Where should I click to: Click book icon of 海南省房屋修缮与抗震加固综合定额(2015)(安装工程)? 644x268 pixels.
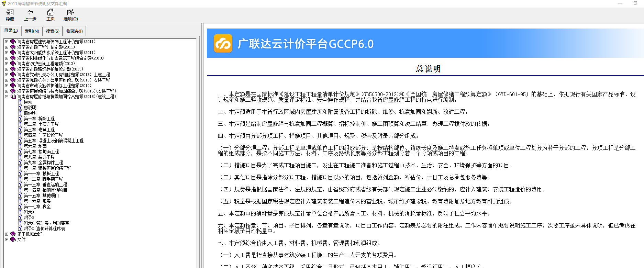point(13,91)
